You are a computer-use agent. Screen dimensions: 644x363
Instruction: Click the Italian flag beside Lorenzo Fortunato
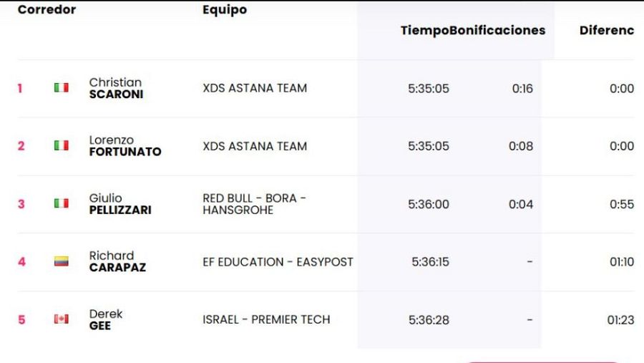click(62, 145)
